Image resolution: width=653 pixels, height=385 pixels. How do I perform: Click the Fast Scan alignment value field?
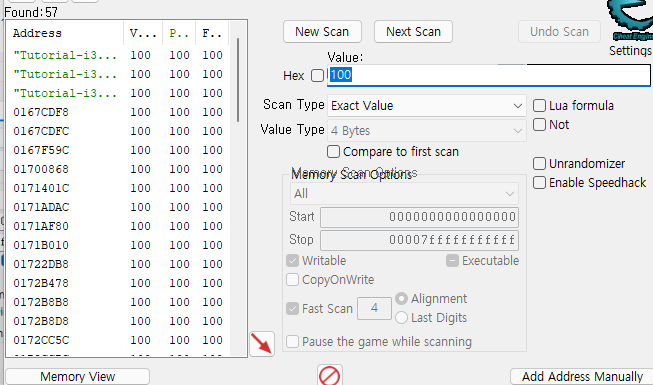tap(374, 308)
